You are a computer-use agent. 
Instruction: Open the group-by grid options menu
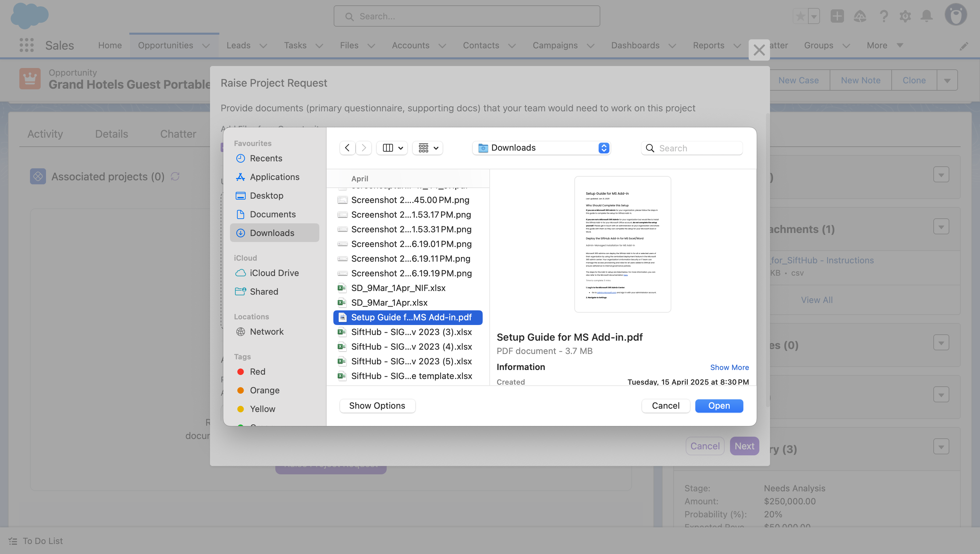click(428, 148)
